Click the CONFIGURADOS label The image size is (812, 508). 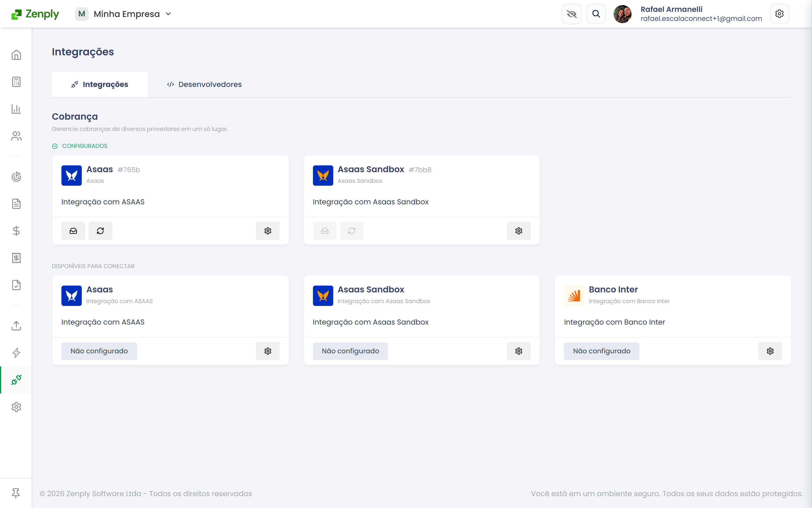85,146
